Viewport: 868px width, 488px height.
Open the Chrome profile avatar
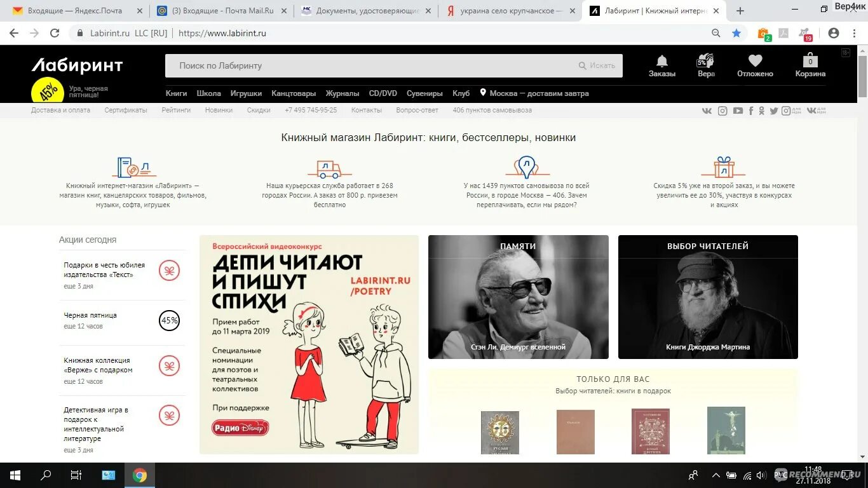point(834,33)
